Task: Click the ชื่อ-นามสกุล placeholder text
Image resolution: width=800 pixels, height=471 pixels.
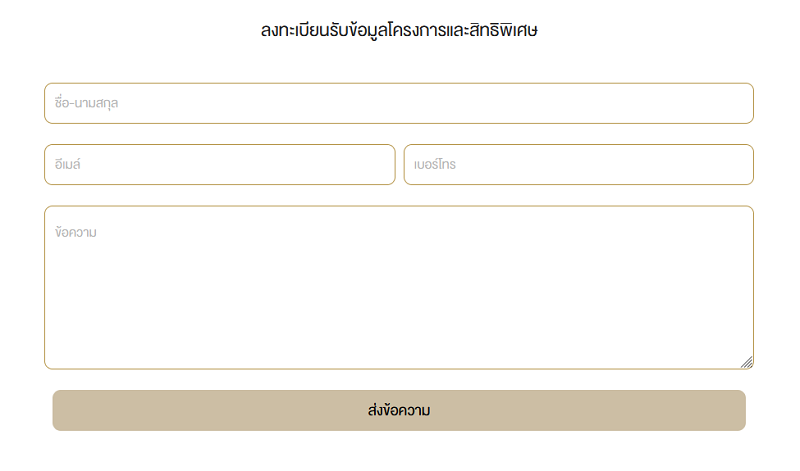Action: (x=86, y=103)
